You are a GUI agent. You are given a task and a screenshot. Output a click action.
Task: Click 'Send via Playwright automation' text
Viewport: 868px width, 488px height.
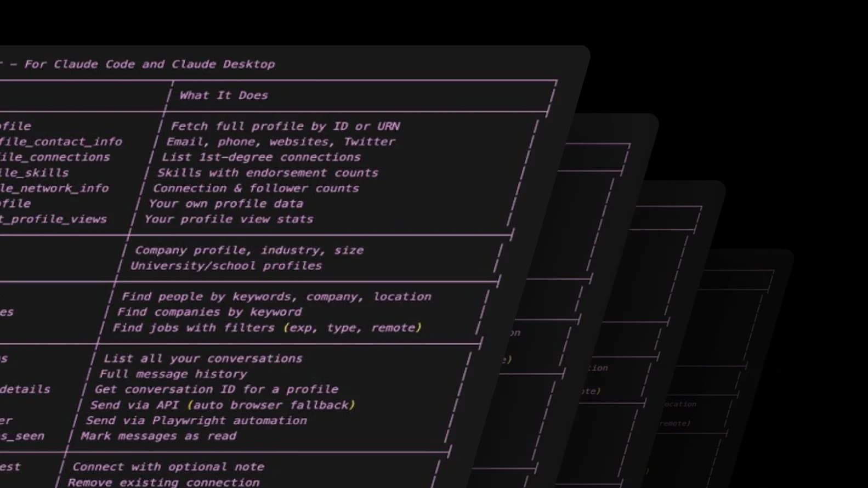196,421
